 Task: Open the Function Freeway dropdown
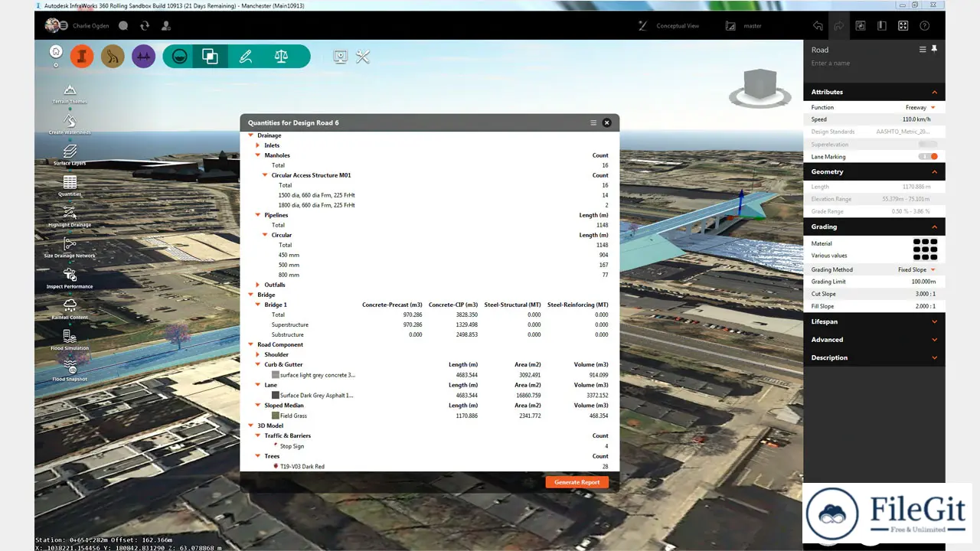point(920,107)
